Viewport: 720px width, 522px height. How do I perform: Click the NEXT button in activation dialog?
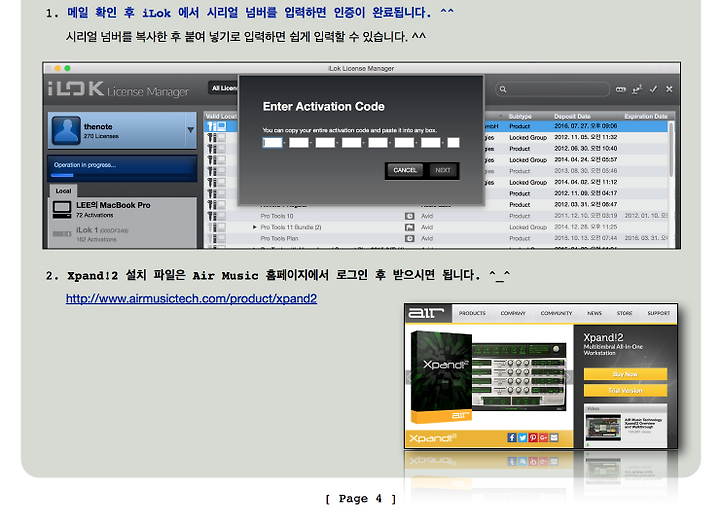coord(443,170)
